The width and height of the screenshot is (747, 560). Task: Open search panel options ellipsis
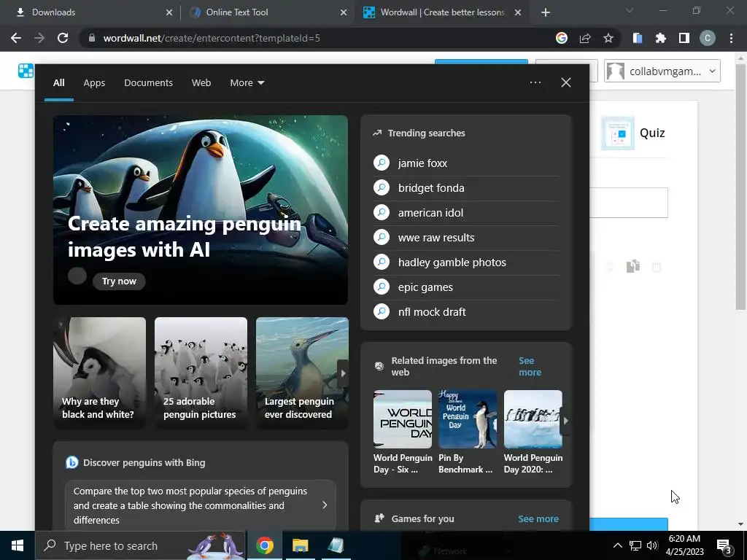pyautogui.click(x=535, y=82)
